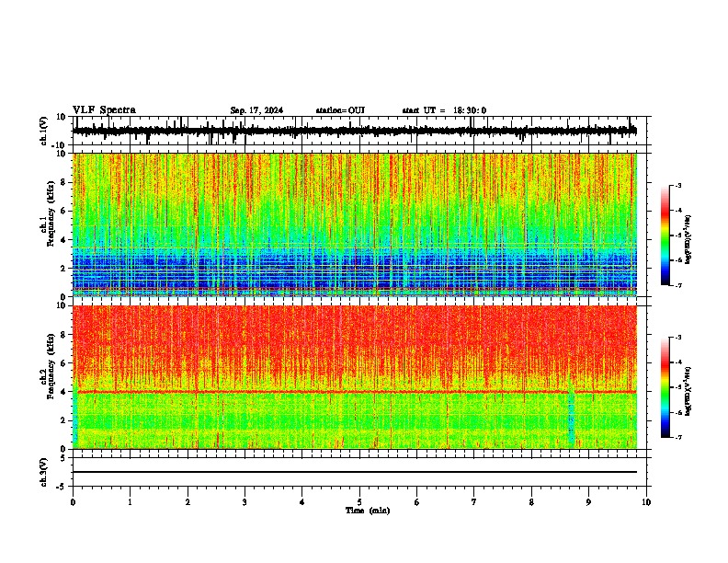Click inside the ch.1 spectrogram panel

[354, 224]
